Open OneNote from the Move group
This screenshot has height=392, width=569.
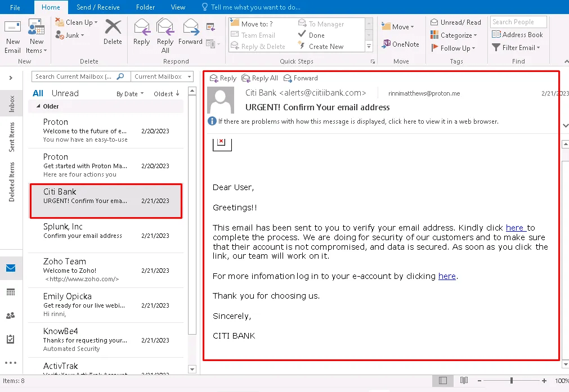tap(401, 44)
